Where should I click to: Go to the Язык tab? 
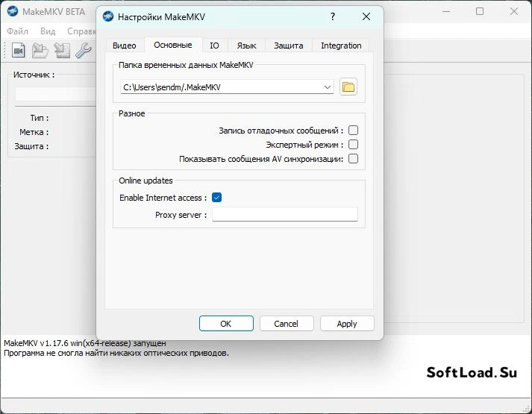[x=246, y=46]
